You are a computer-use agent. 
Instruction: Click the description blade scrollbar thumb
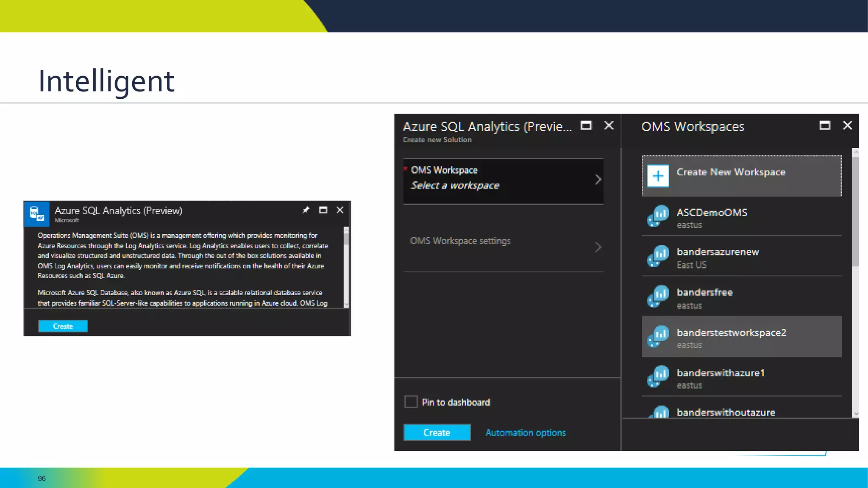346,239
